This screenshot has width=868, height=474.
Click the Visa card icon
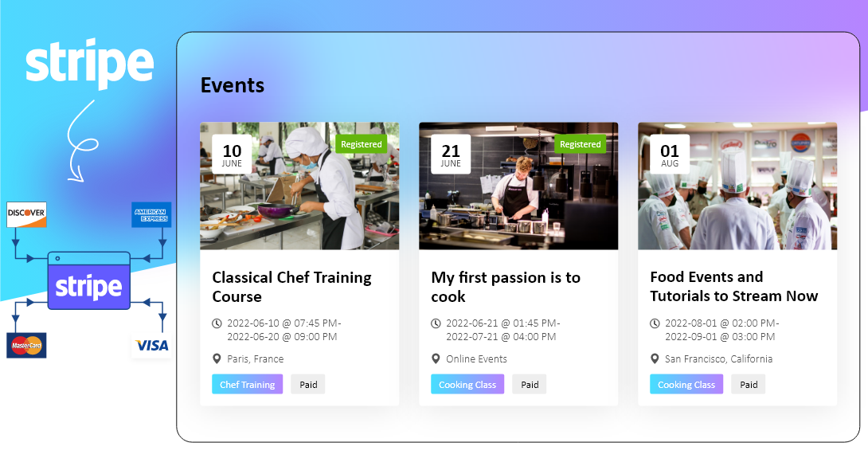(x=151, y=345)
